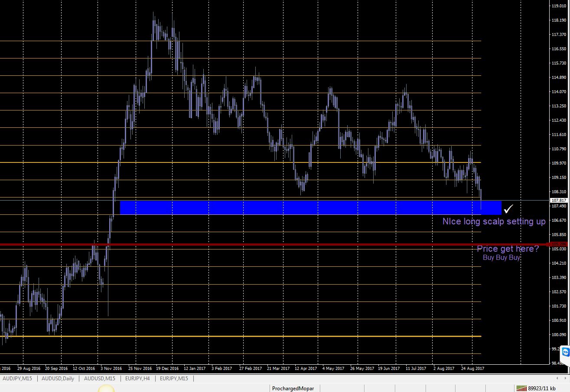Click the ProchargedMopar profile in status bar

click(x=293, y=389)
